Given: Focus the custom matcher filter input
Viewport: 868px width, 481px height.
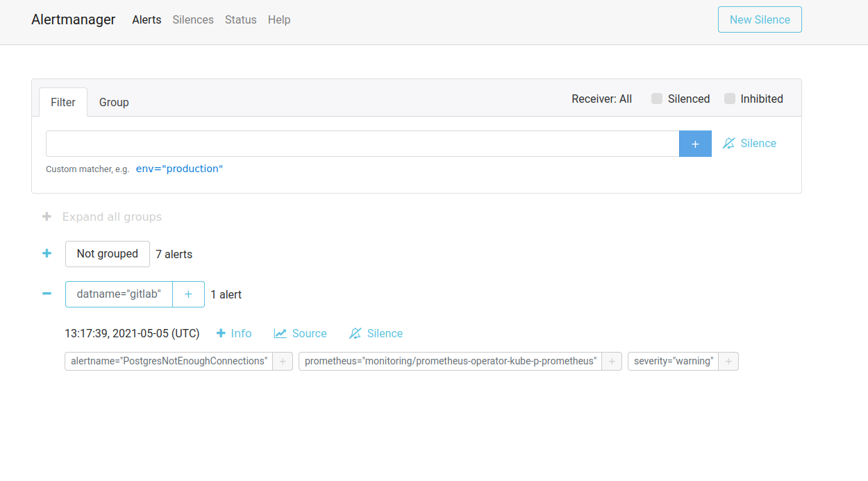Looking at the screenshot, I should click(362, 144).
